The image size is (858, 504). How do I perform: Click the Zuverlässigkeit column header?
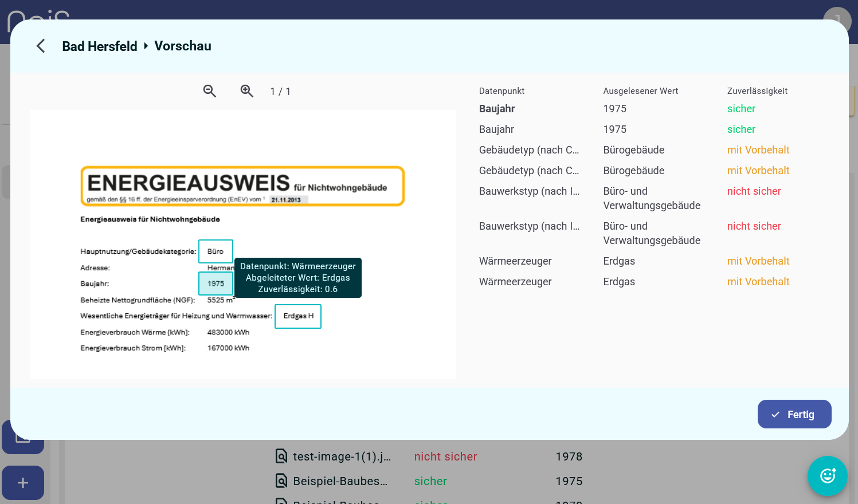[x=757, y=91]
